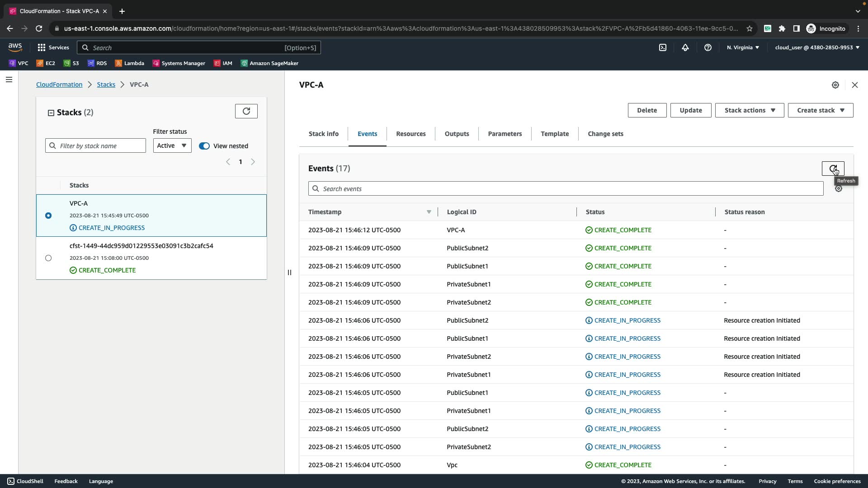Open events table preferences gear
Screen dimensions: 868x488
pos(838,189)
